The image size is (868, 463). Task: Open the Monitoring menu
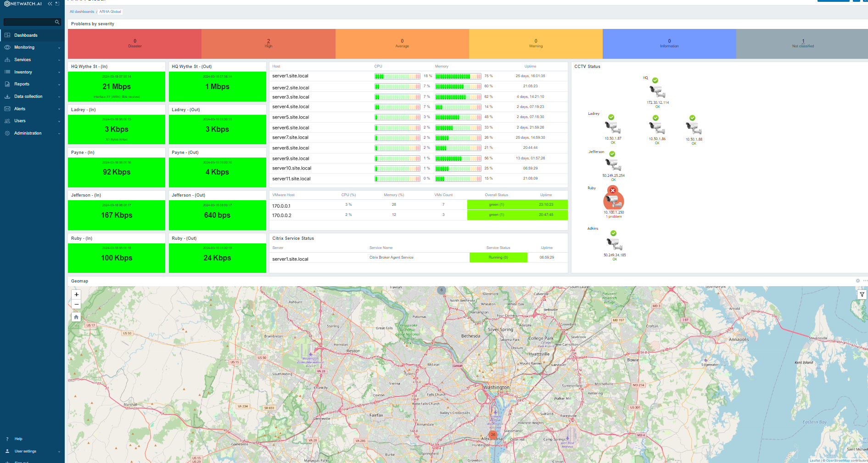click(x=32, y=47)
